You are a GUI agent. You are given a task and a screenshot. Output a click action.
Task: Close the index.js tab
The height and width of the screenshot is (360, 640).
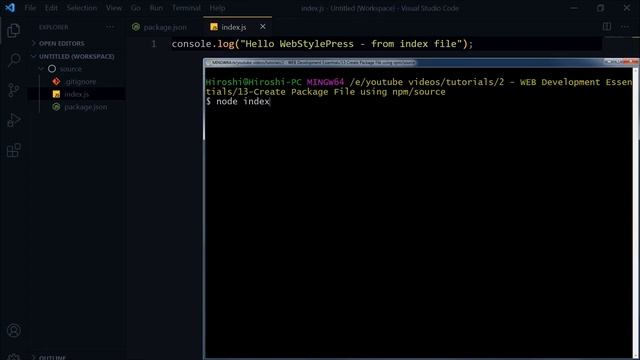tap(262, 27)
